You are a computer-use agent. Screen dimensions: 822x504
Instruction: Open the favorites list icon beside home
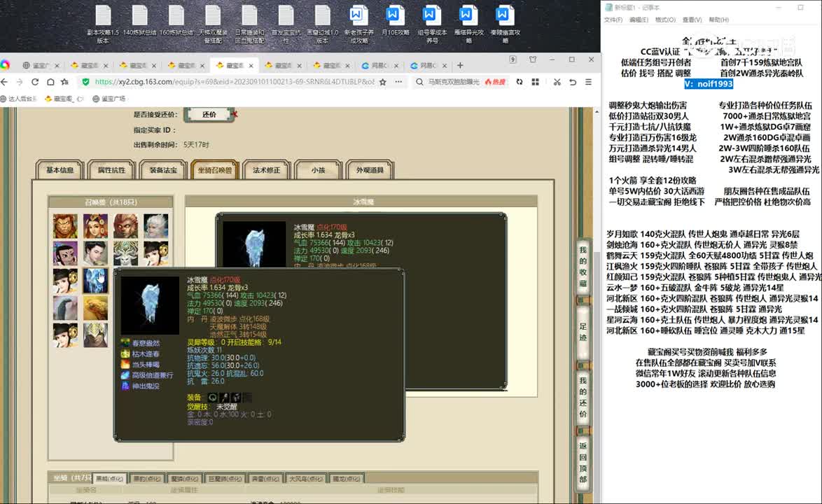click(x=65, y=82)
